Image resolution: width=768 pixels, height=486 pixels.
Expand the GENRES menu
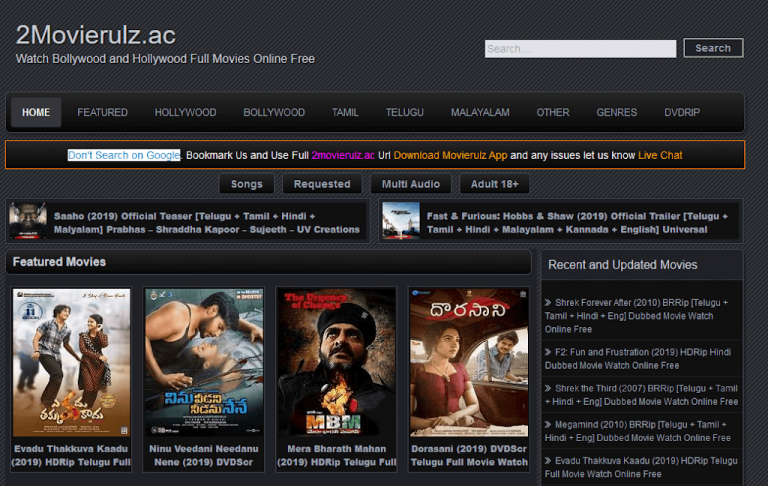coord(616,112)
